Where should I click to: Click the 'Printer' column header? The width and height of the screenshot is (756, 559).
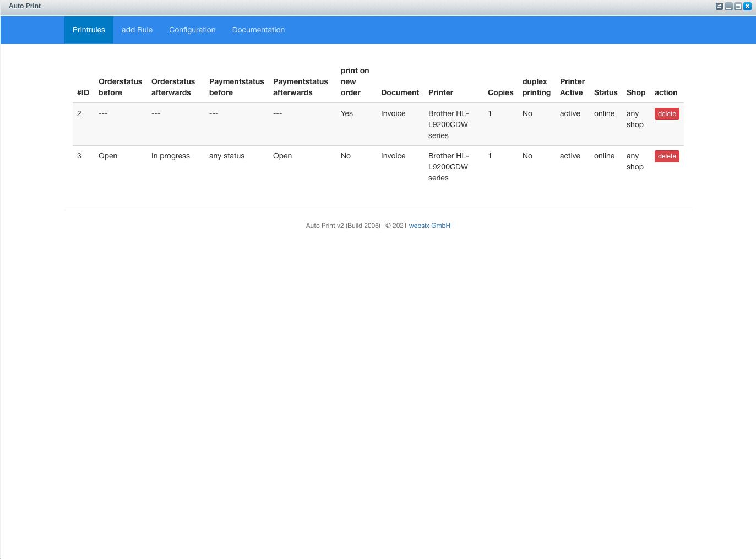click(x=440, y=92)
